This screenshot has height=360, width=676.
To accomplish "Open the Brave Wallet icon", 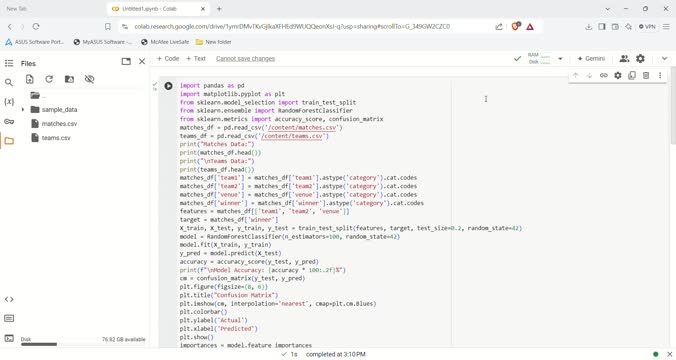I will click(615, 27).
